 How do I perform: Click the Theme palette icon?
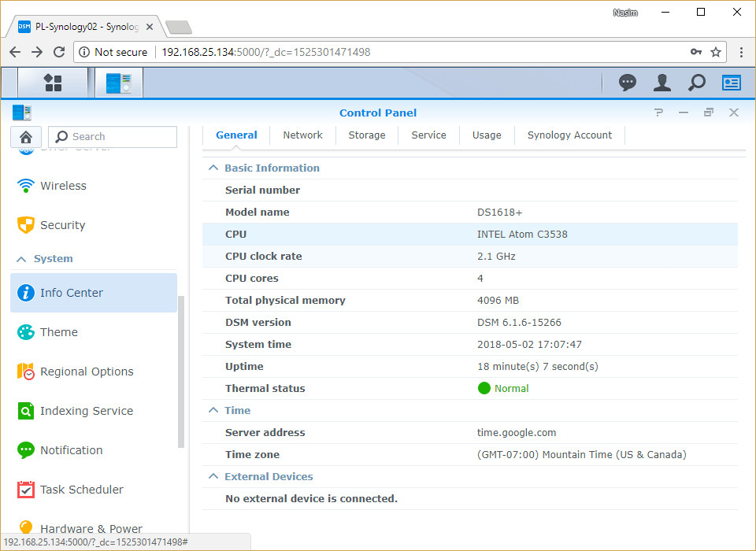click(x=25, y=332)
